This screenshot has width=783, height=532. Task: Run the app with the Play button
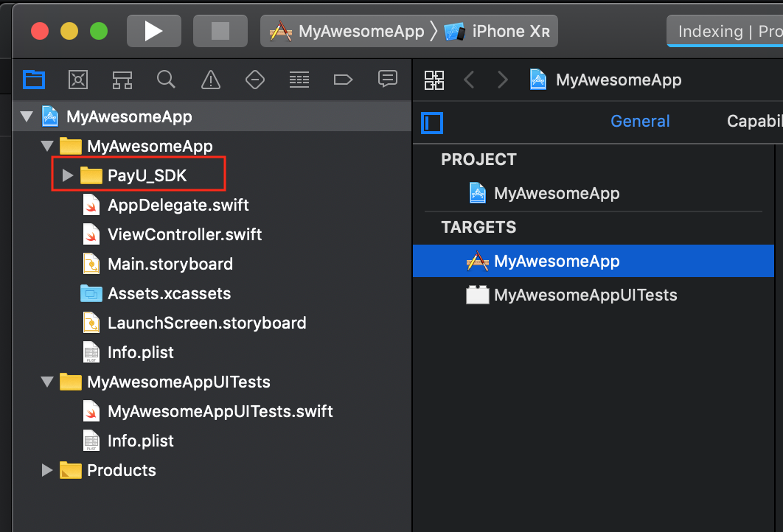click(x=154, y=31)
